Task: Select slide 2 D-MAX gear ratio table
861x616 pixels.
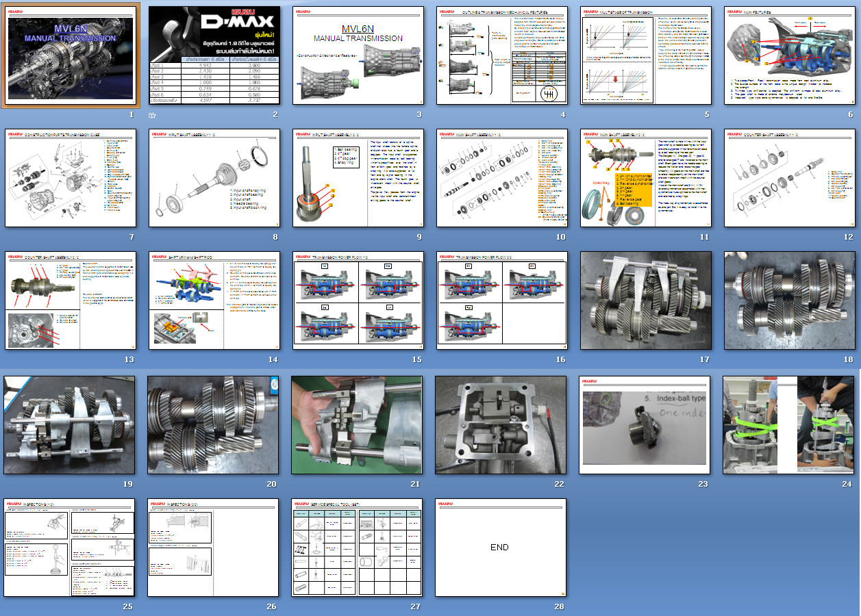Action: point(214,55)
